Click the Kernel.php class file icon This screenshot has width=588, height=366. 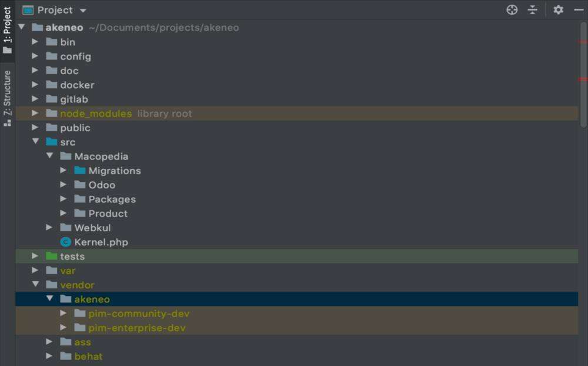coord(65,242)
